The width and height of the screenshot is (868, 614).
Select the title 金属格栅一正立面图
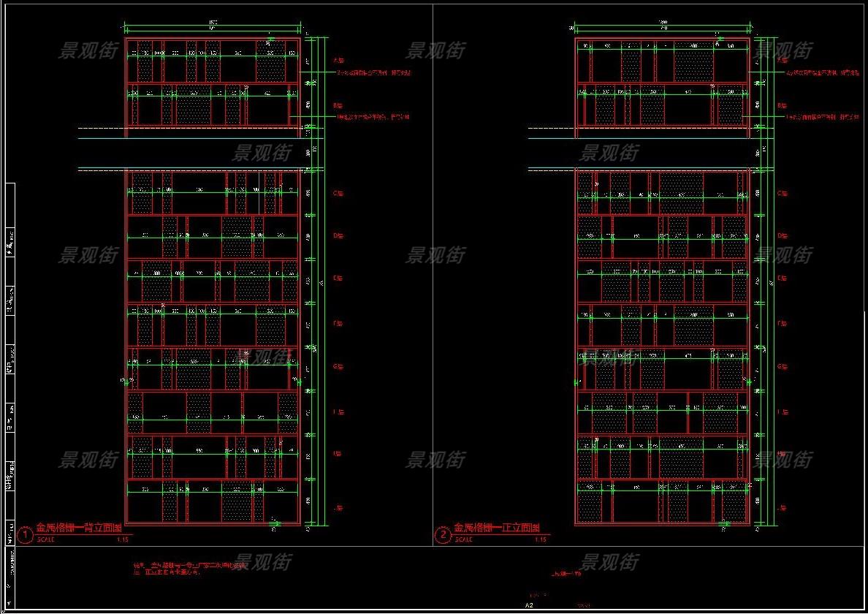click(x=497, y=528)
